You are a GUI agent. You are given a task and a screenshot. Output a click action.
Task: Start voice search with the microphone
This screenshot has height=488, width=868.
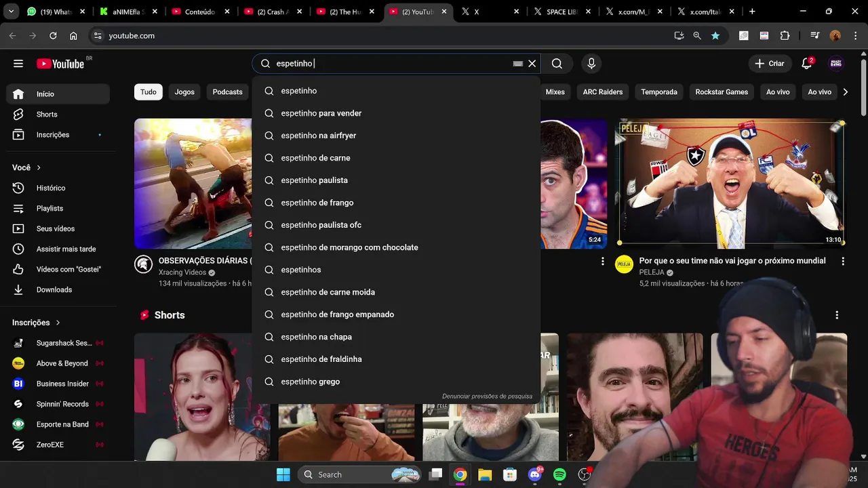(x=591, y=64)
